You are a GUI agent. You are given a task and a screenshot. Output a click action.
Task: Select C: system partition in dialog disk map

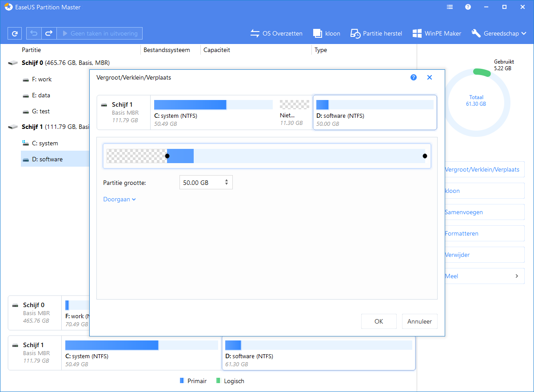(213, 113)
